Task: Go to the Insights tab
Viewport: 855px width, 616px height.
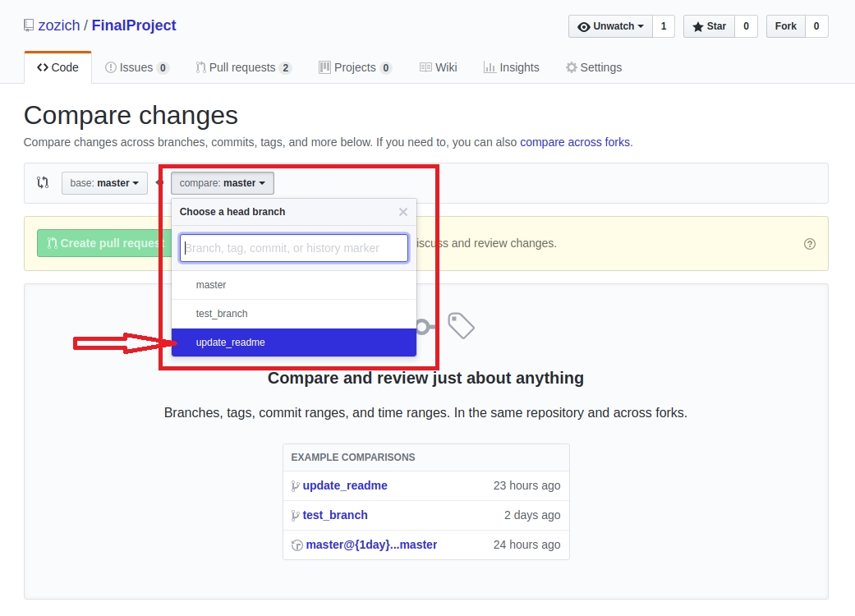Action: click(511, 67)
